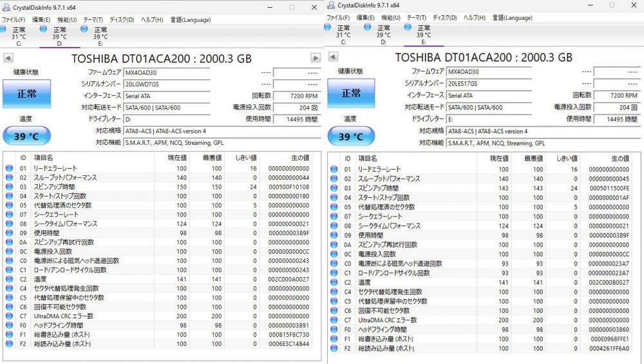
Task: Click status icon of 温度 row, left window
Action: tap(9, 280)
